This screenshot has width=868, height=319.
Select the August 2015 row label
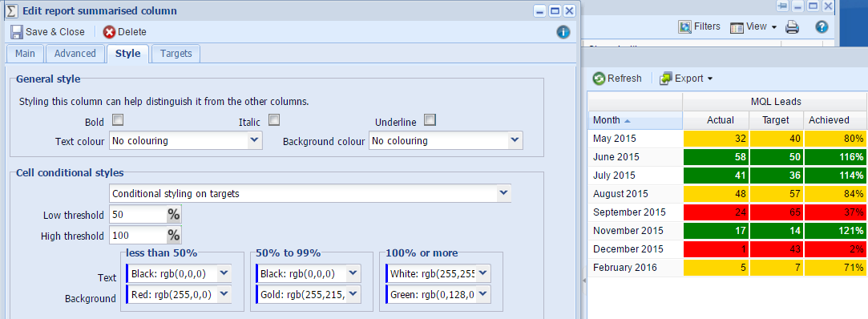(620, 195)
